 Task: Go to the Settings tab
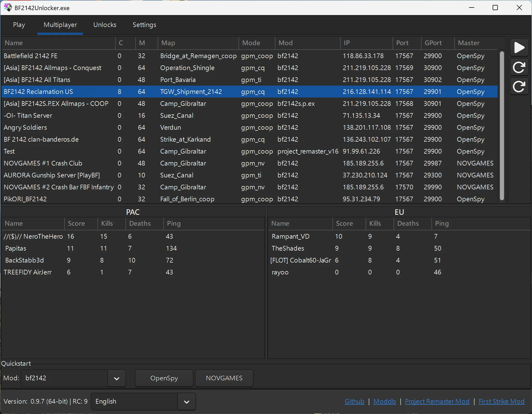point(144,25)
